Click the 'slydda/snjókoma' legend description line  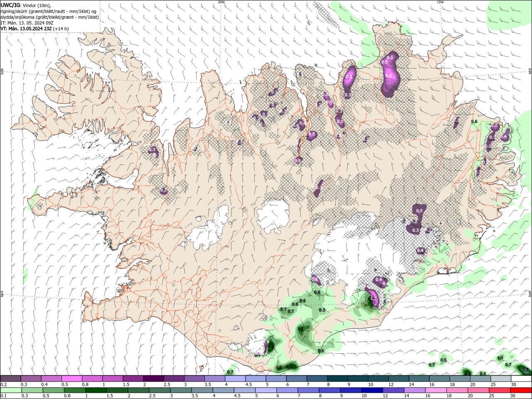49,17
